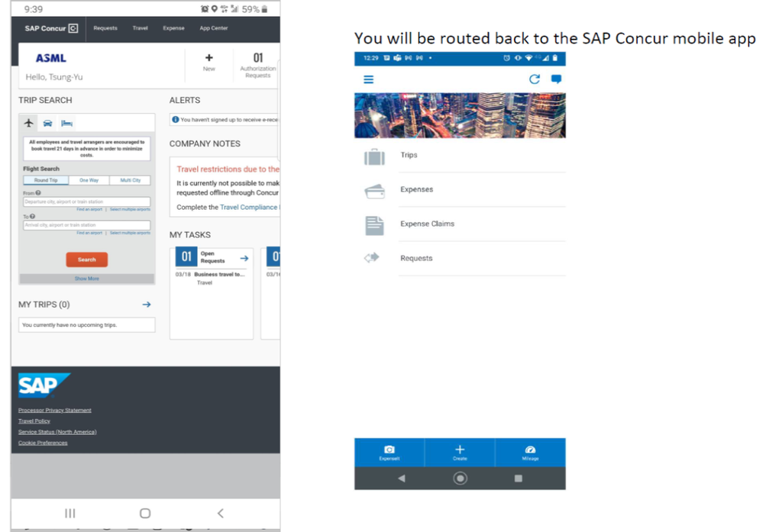Open the hamburger menu in mobile app
The height and width of the screenshot is (532, 763).
click(369, 79)
